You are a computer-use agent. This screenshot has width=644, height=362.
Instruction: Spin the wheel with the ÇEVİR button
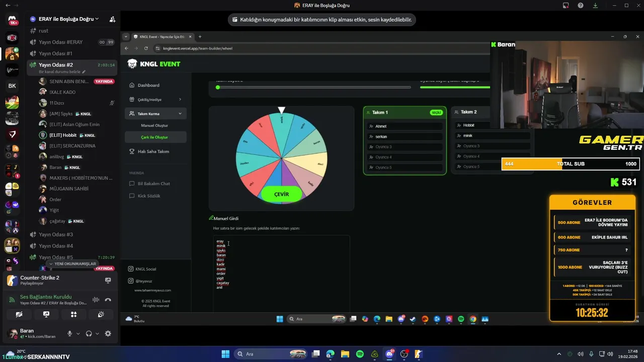[x=282, y=194]
